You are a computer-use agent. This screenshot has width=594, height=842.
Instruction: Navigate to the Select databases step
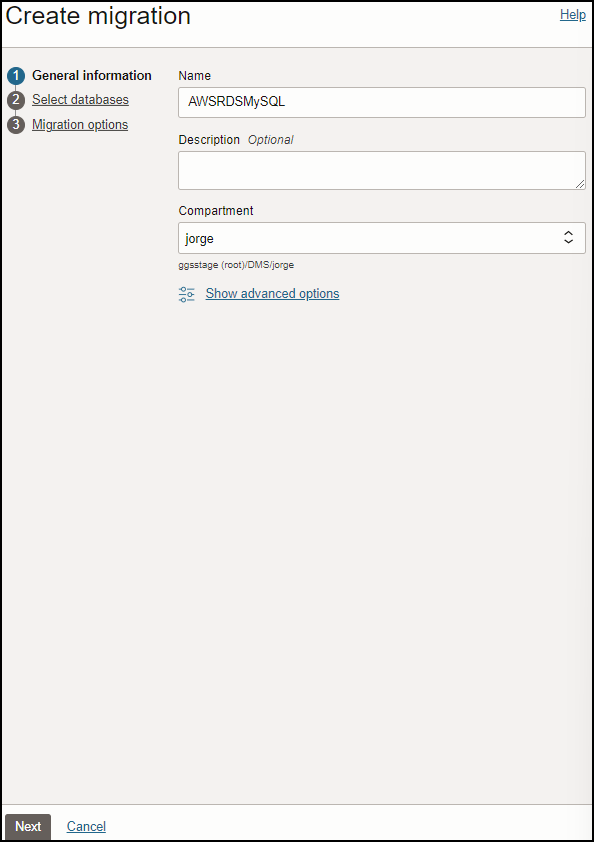pos(80,100)
